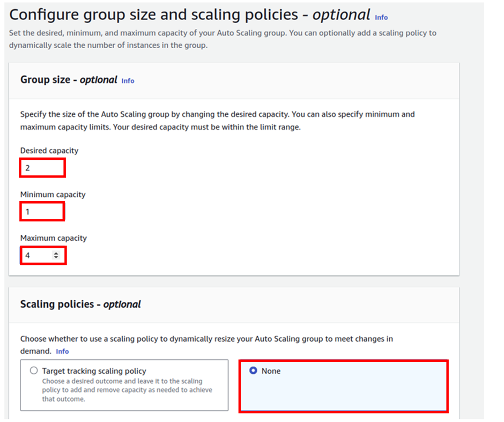This screenshot has height=422, width=504.
Task: Click the Configure group size and scaling policies title
Action: point(190,15)
